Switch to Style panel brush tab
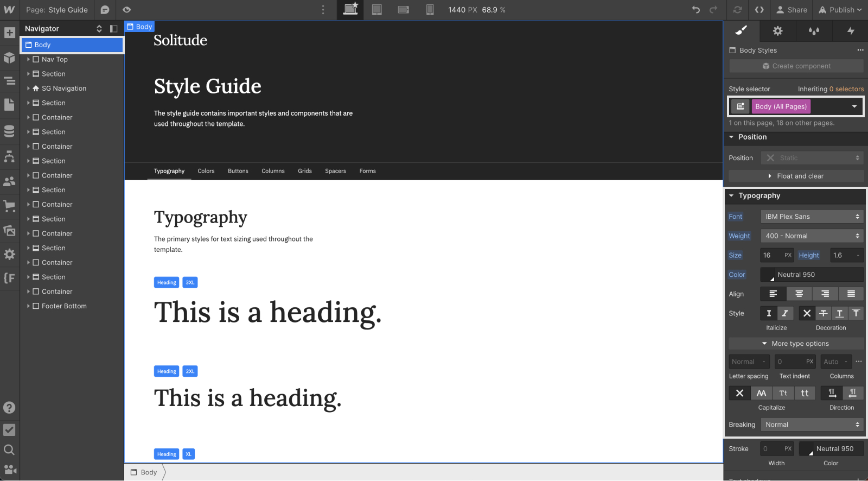 coord(741,30)
